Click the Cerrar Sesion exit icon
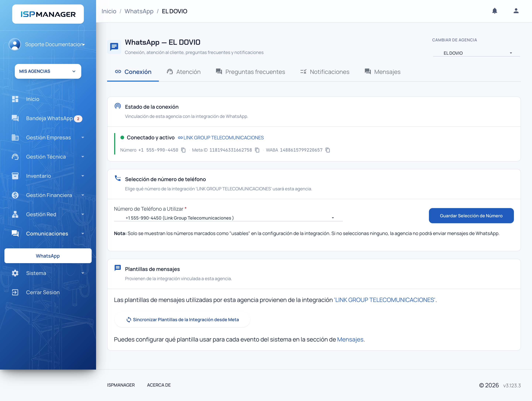The height and width of the screenshot is (401, 532). click(15, 293)
